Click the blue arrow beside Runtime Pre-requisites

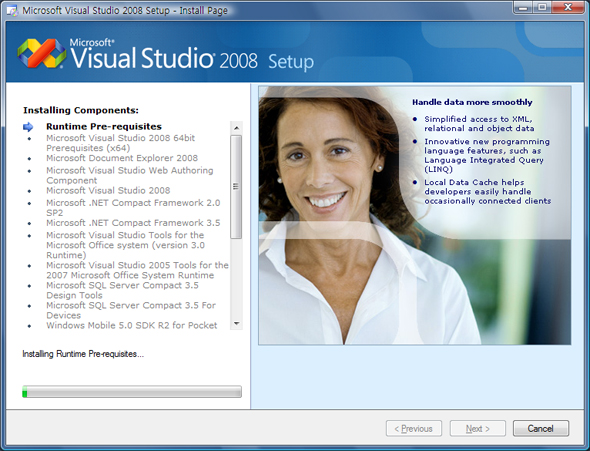click(28, 127)
